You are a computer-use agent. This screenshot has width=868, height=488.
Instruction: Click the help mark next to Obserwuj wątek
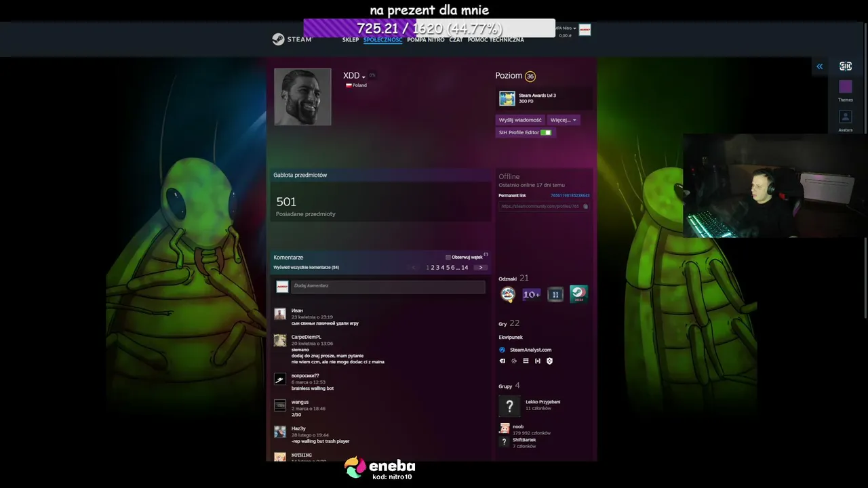point(486,255)
